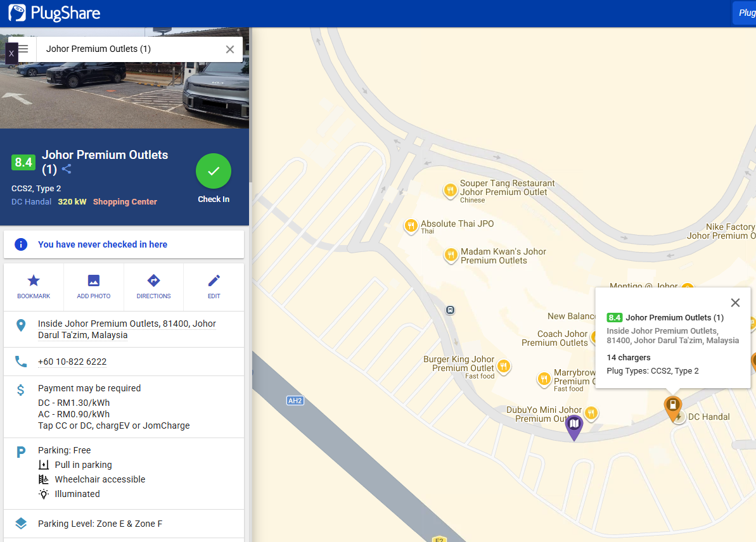Screen dimensions: 756x542
Task: Click the 320 kW power label
Action: [x=72, y=202]
